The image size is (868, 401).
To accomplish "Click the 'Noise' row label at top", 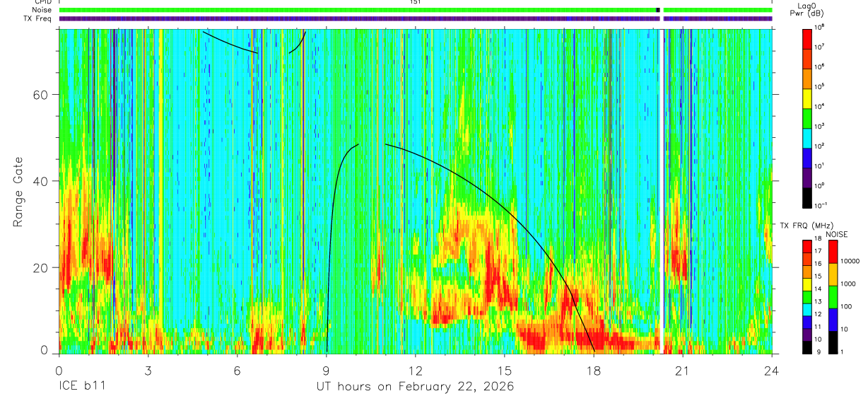I will 41,10.
